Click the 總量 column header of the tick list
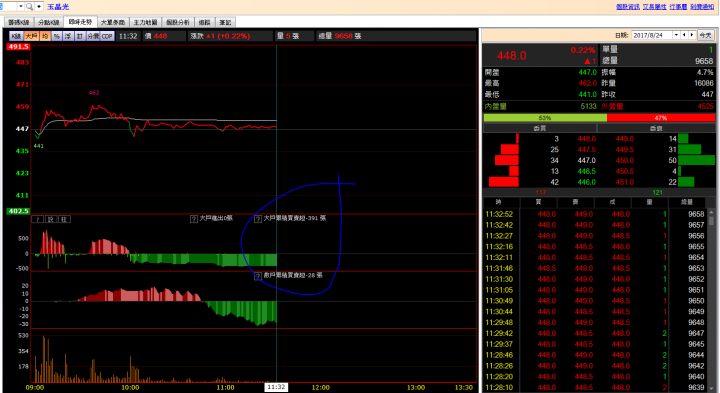 (x=686, y=202)
